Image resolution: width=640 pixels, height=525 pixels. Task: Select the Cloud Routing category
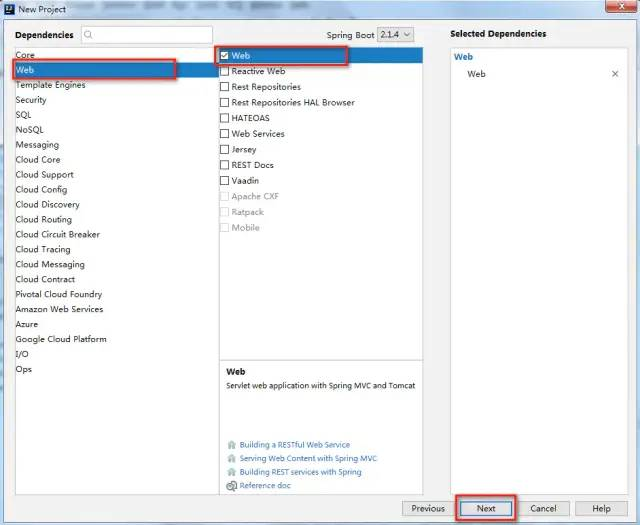click(x=116, y=220)
